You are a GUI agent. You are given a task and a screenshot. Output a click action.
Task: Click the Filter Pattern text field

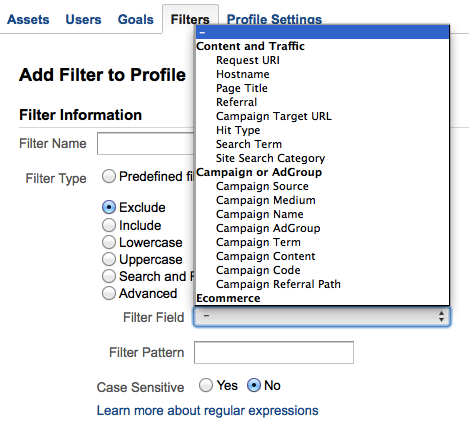[x=274, y=352]
